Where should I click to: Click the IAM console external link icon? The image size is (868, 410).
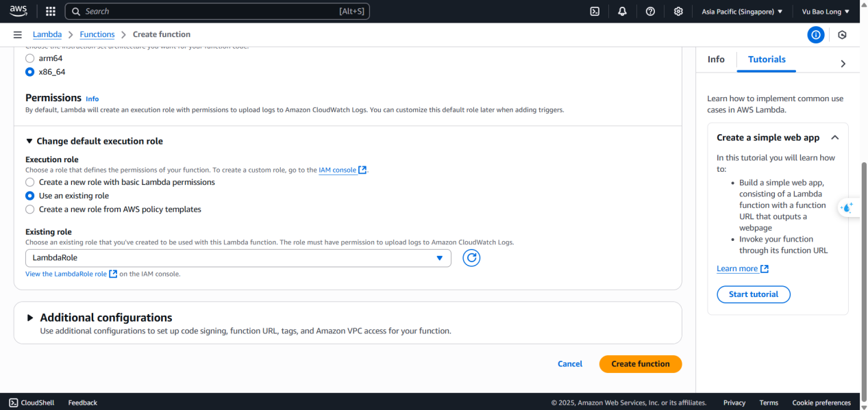[362, 170]
